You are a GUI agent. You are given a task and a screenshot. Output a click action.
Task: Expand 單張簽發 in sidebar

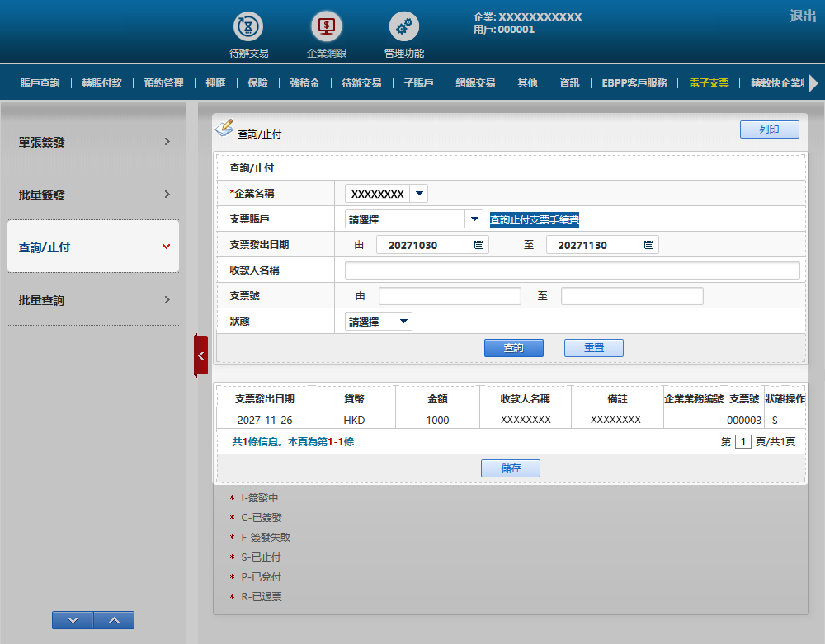click(92, 142)
